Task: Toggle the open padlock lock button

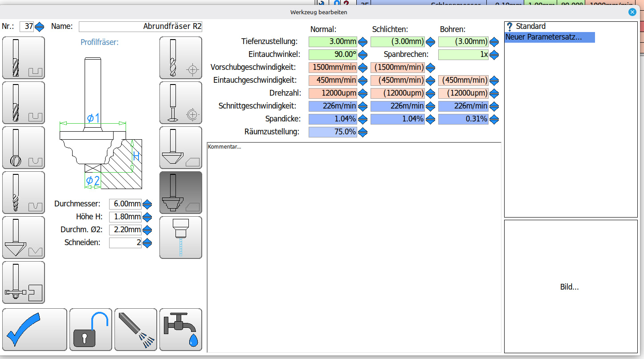Action: 91,330
